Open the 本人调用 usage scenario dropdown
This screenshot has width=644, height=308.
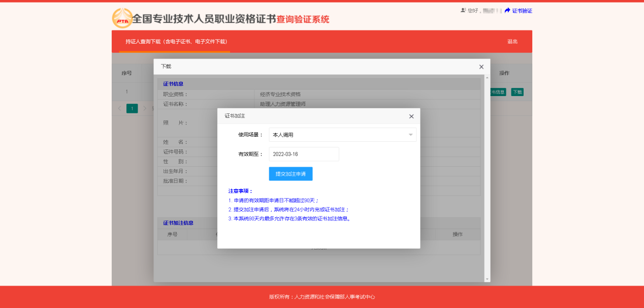(343, 134)
